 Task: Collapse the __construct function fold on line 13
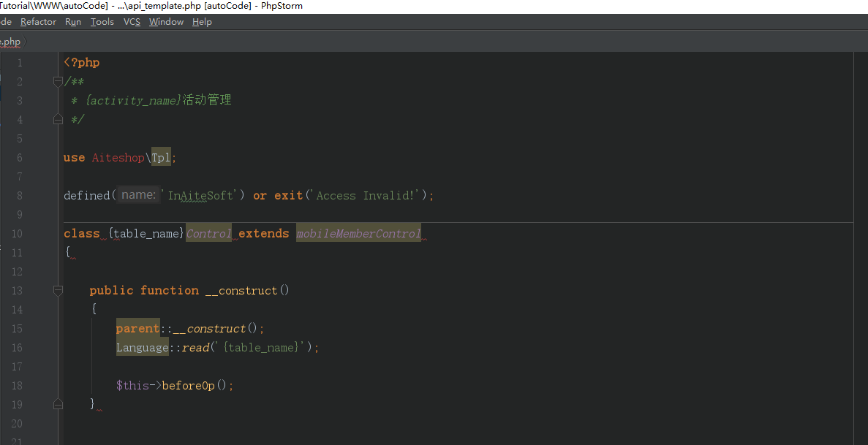click(x=58, y=290)
